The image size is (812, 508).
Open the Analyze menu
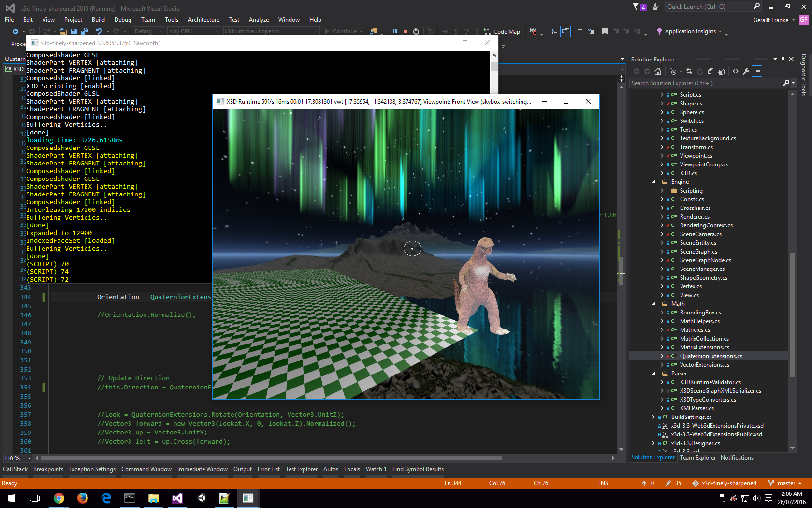259,20
